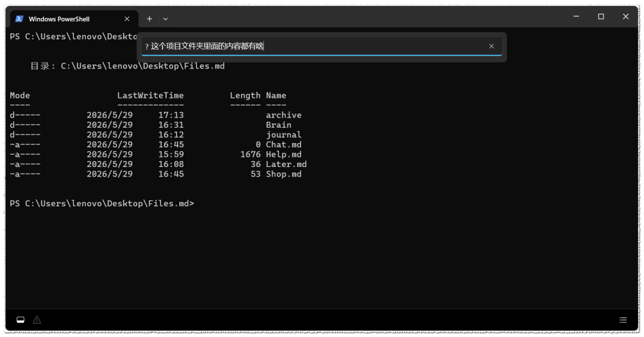Close the PowerShell window
The image size is (644, 337).
click(626, 17)
